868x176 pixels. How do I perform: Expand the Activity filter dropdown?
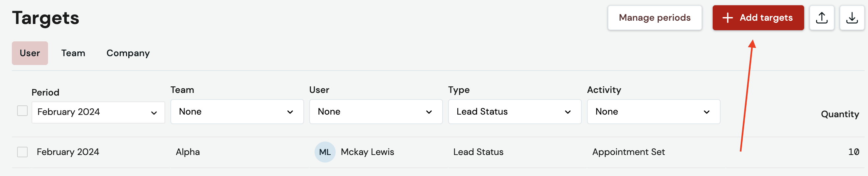pos(653,112)
